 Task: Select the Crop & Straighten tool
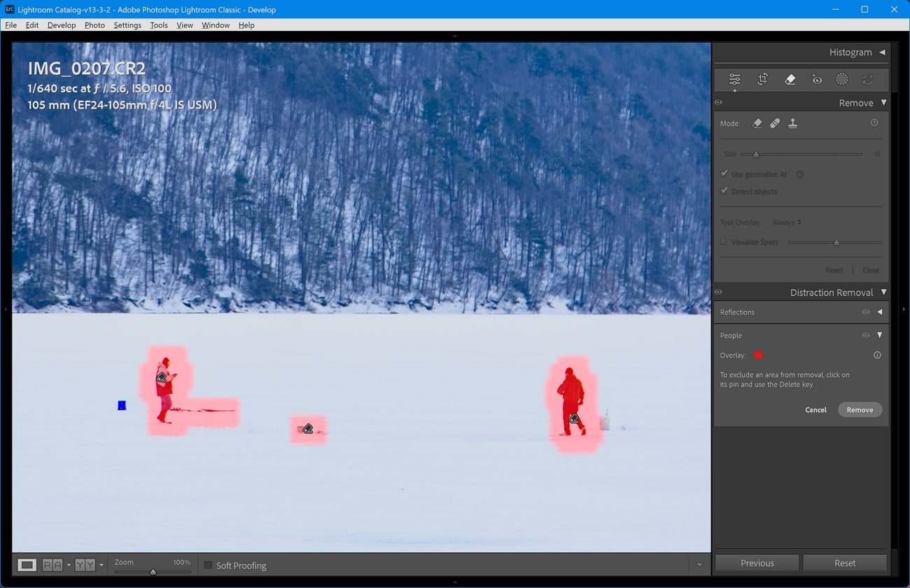[762, 79]
